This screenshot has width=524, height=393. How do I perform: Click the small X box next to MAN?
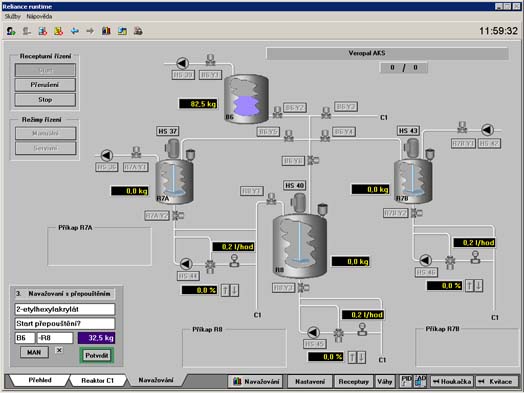pyautogui.click(x=59, y=350)
